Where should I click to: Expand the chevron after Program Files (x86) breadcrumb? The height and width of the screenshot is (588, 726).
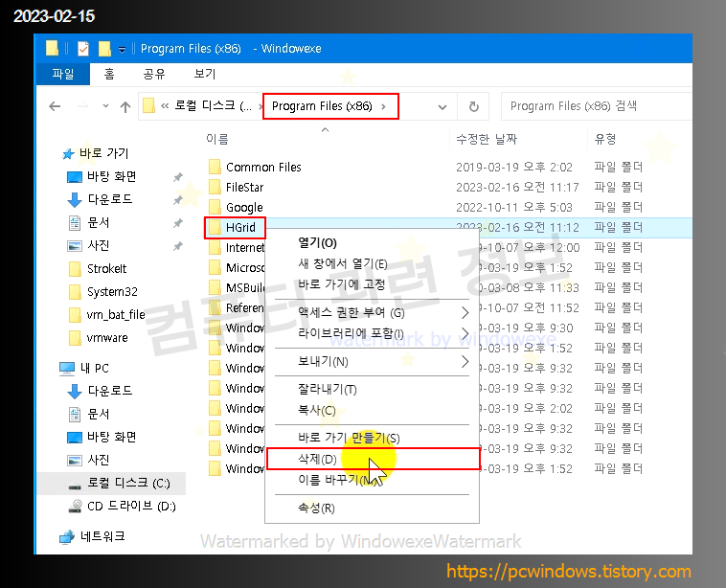[x=383, y=106]
